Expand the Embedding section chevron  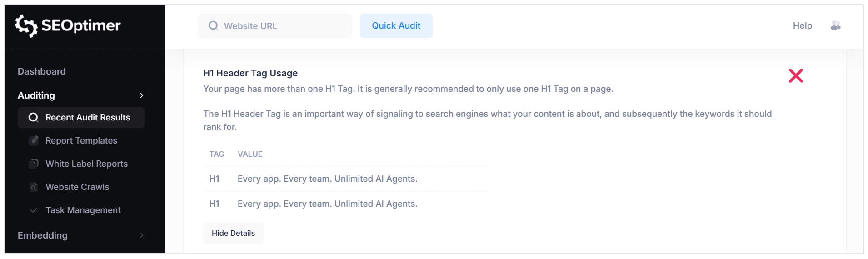click(x=142, y=235)
